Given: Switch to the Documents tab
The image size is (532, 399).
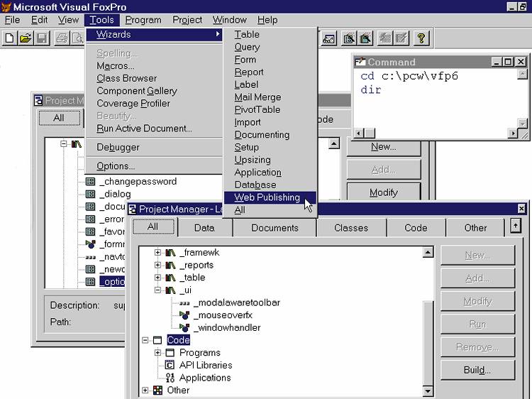Looking at the screenshot, I should tap(275, 228).
